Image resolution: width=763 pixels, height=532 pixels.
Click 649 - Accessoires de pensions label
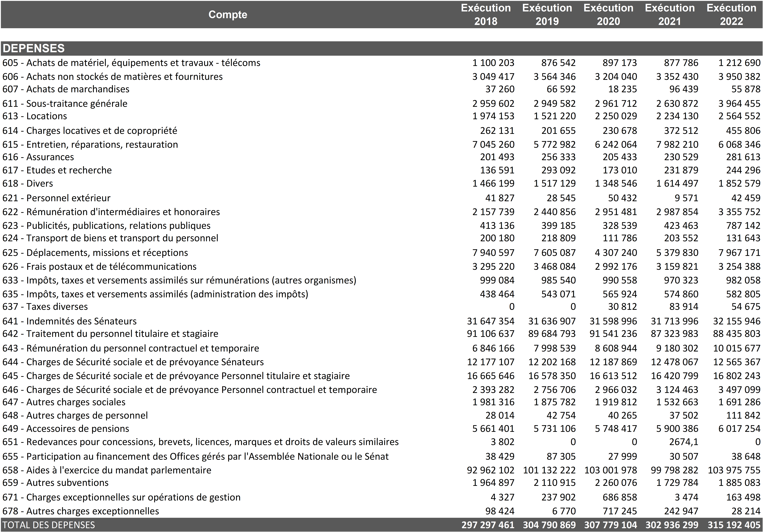(x=66, y=429)
